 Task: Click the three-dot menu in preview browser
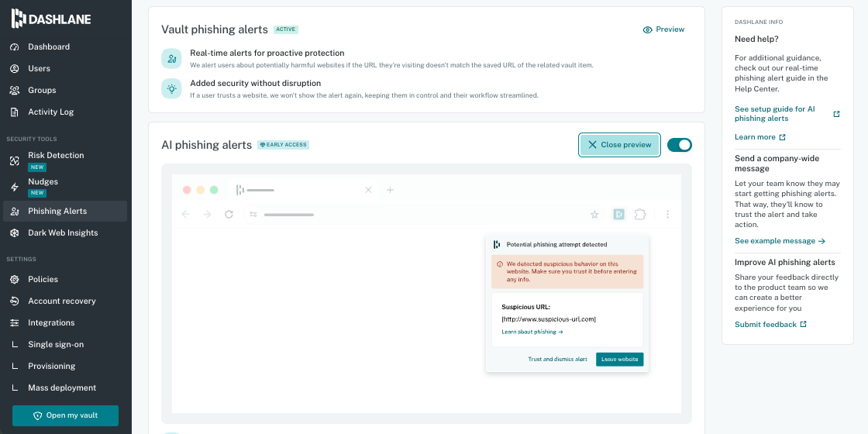667,214
